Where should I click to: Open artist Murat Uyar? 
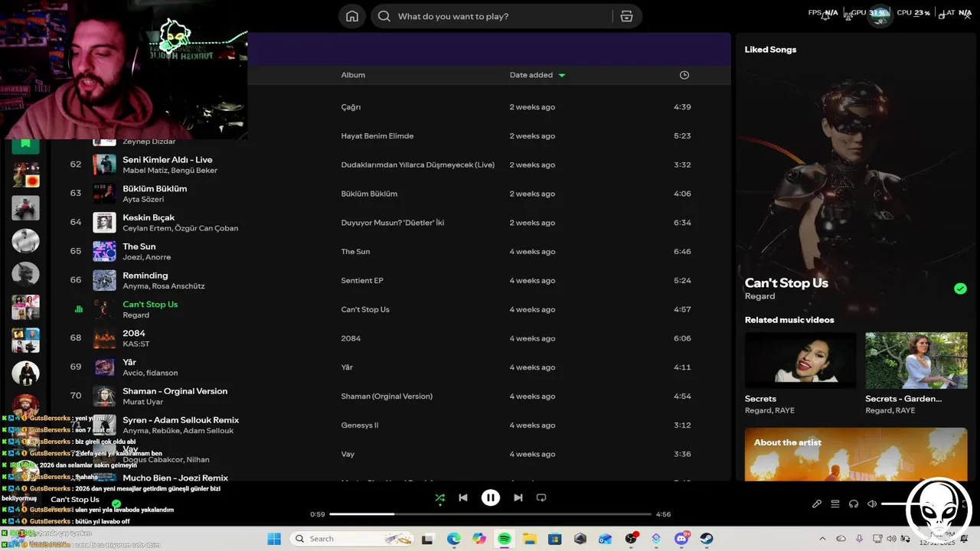[x=143, y=402]
